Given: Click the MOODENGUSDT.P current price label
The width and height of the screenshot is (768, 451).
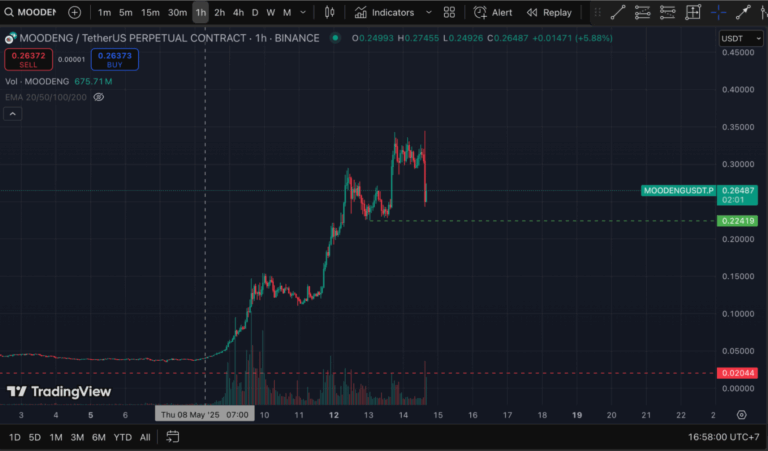Looking at the screenshot, I should pos(679,190).
